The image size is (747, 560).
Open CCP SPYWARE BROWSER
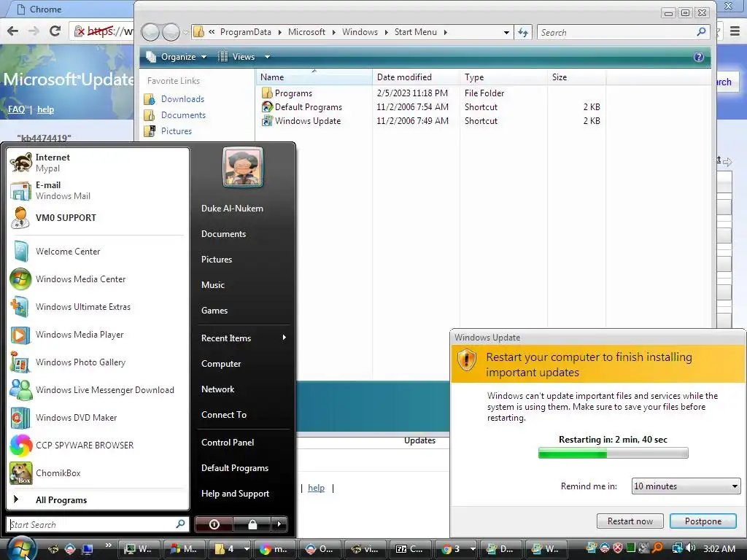(x=98, y=446)
